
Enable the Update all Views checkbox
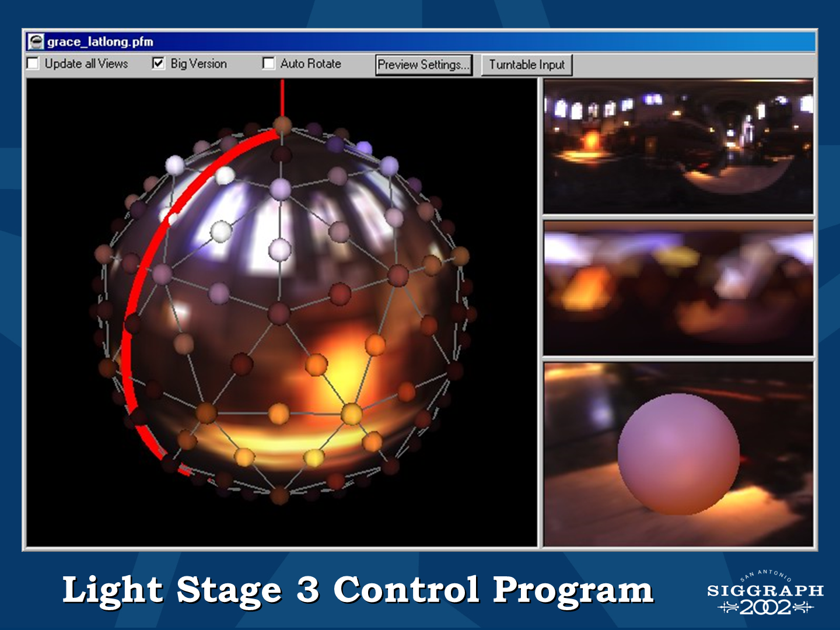pos(33,64)
